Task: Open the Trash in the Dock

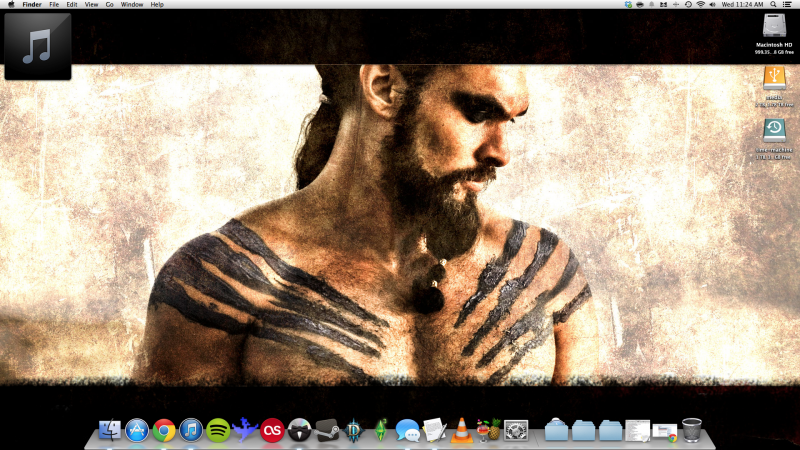Action: pos(692,430)
